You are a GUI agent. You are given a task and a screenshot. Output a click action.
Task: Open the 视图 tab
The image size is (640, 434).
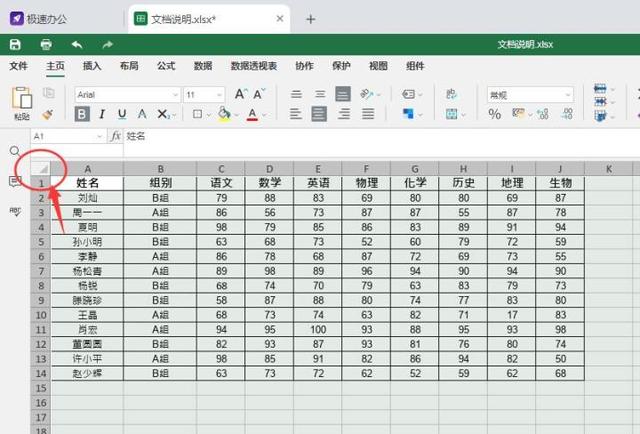(378, 66)
